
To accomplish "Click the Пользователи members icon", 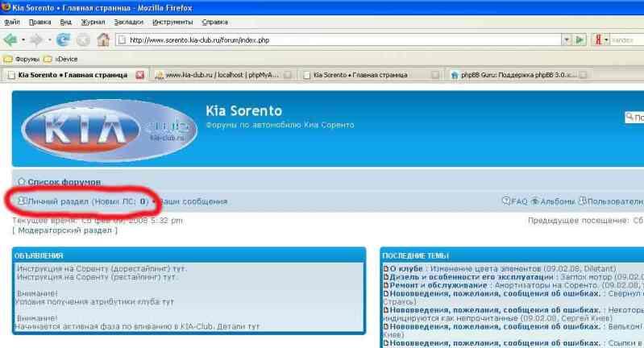I will click(583, 201).
